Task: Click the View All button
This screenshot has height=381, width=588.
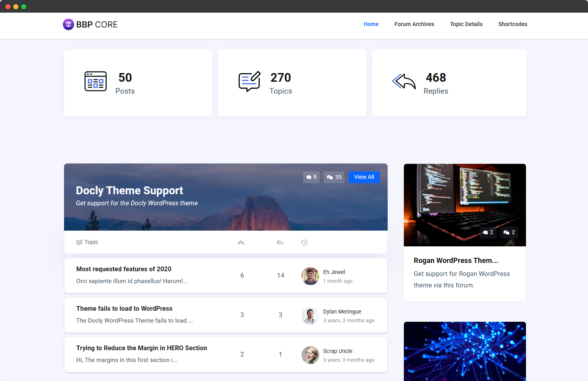Action: point(364,177)
